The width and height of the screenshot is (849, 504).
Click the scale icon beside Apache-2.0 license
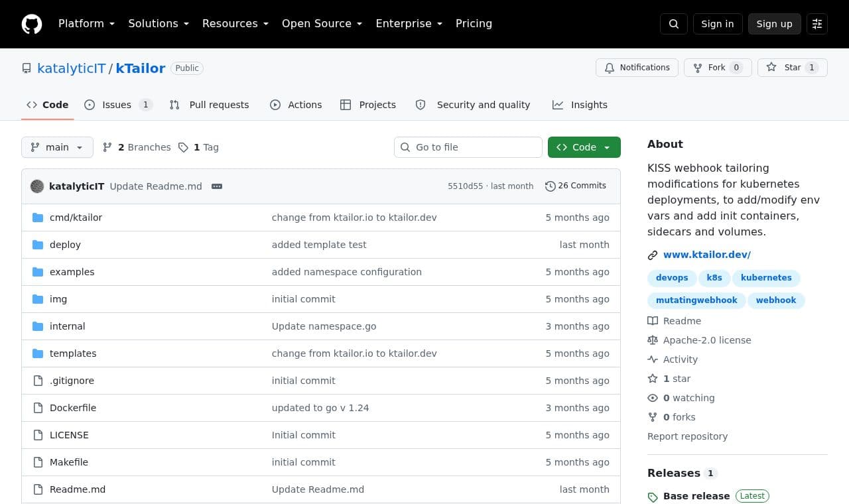click(653, 340)
